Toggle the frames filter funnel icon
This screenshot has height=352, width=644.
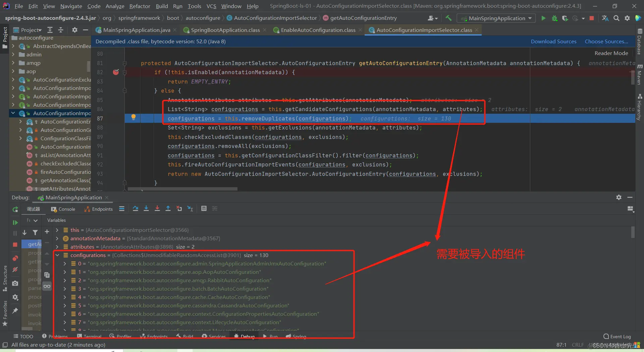pos(35,232)
